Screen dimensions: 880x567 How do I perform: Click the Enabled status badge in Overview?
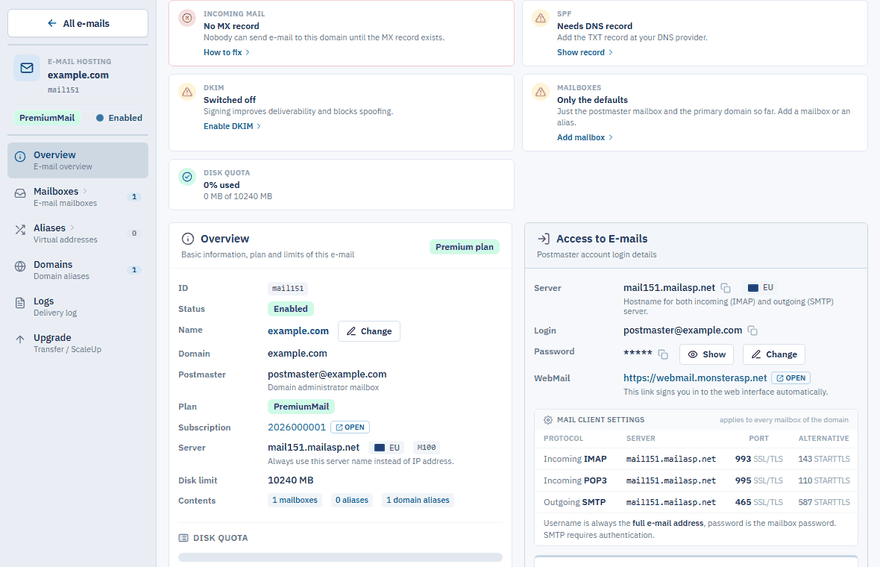coord(290,309)
